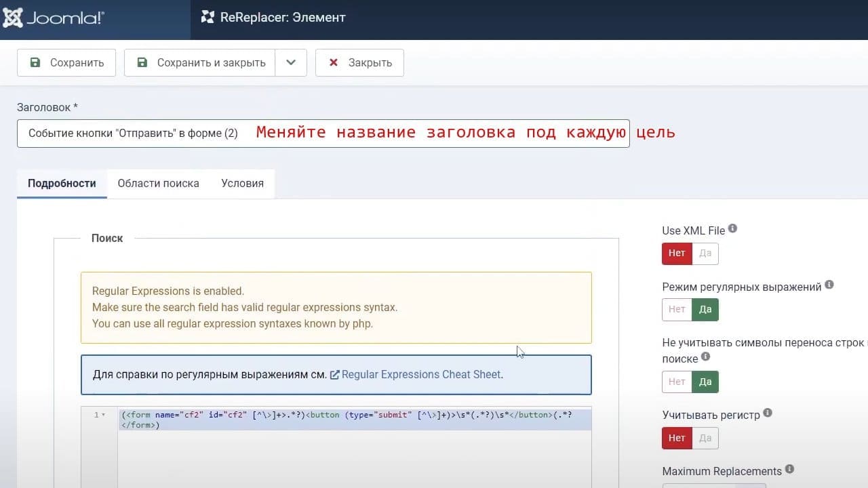Show help for Режим регулярных выражений
This screenshot has width=868, height=488.
(829, 285)
